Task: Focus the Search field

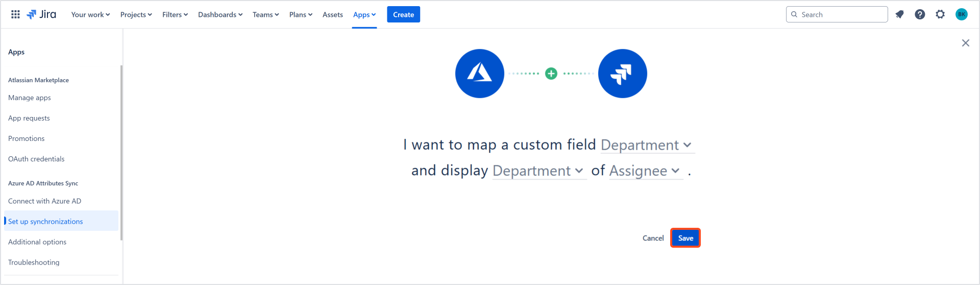Action: pyautogui.click(x=837, y=14)
